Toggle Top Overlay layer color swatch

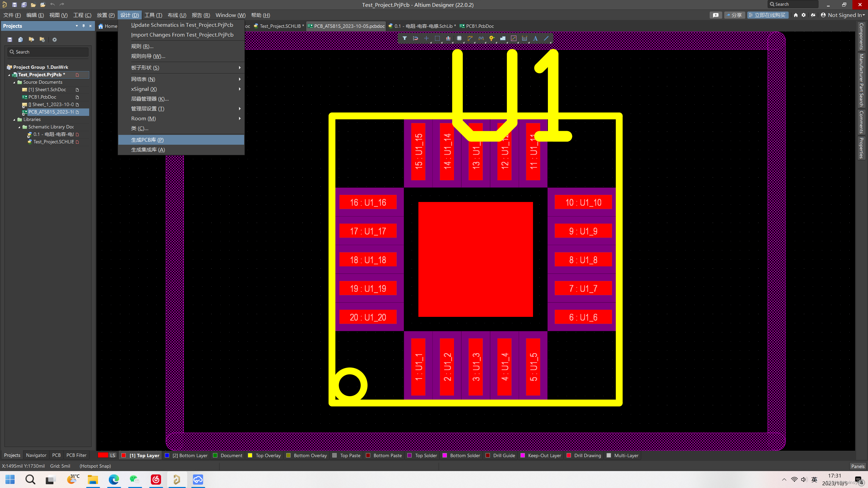(250, 455)
